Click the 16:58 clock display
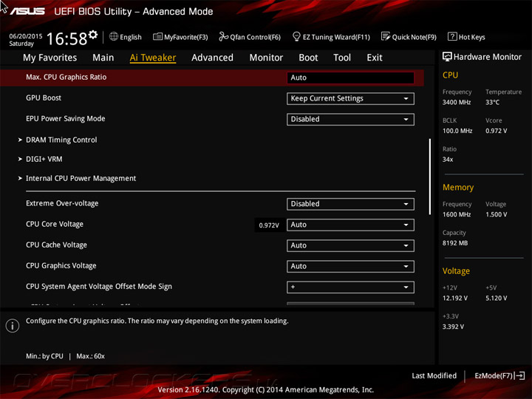Image resolution: width=532 pixels, height=399 pixels. coord(66,38)
